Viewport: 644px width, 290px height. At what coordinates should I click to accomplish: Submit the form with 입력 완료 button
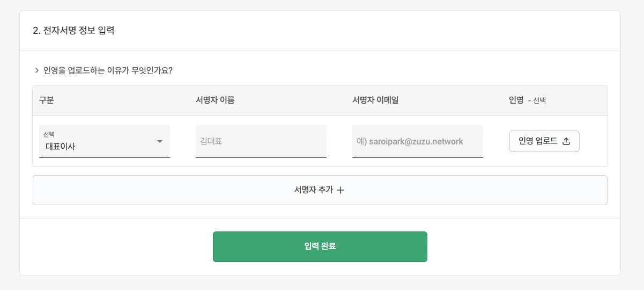click(x=320, y=247)
